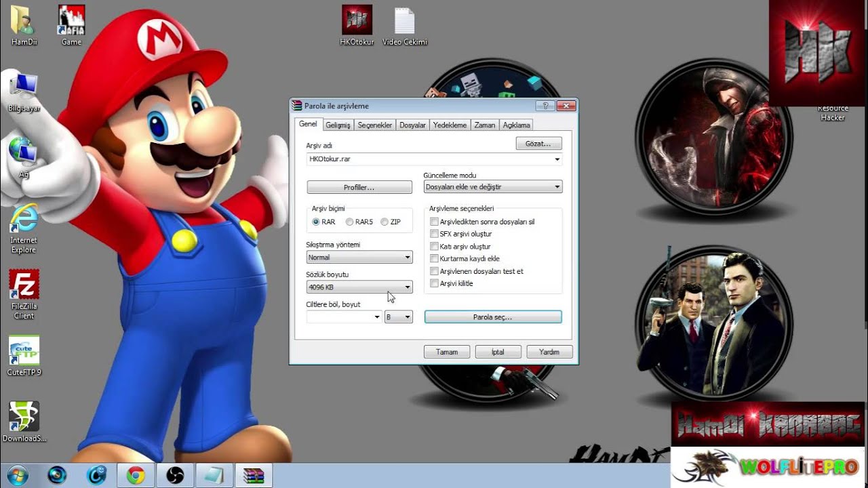The image size is (868, 488).
Task: Click the WinRAR icon in the dialog title bar
Action: pos(296,106)
